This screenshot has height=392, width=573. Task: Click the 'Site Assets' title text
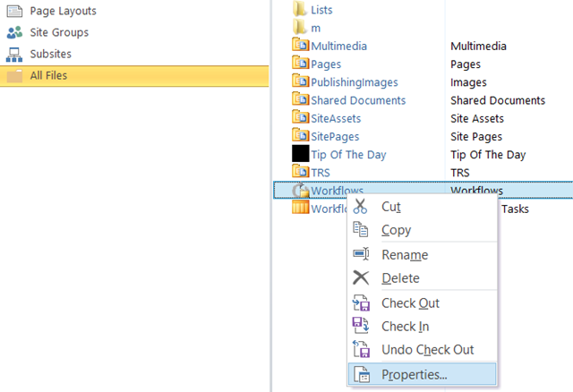[477, 118]
